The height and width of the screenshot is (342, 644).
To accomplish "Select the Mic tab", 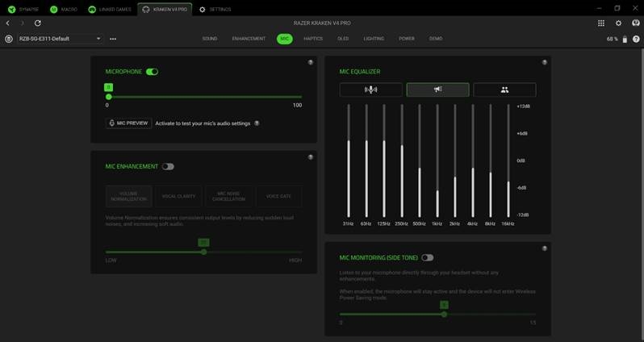I will pos(285,39).
